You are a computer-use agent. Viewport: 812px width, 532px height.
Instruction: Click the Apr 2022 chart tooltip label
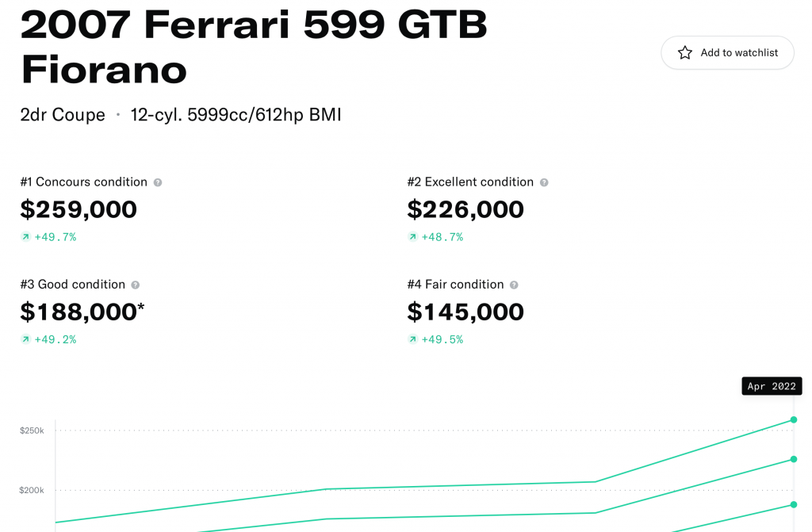[x=772, y=386]
